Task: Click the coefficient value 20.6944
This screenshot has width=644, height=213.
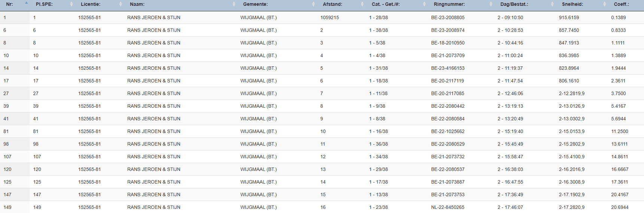Action: (620, 207)
